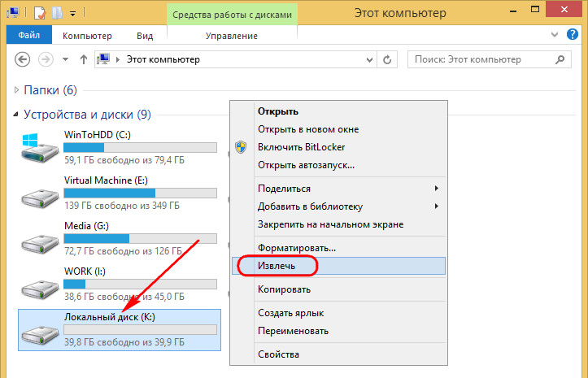Choose Закрепить на начальном экране
588x378 pixels.
point(338,224)
